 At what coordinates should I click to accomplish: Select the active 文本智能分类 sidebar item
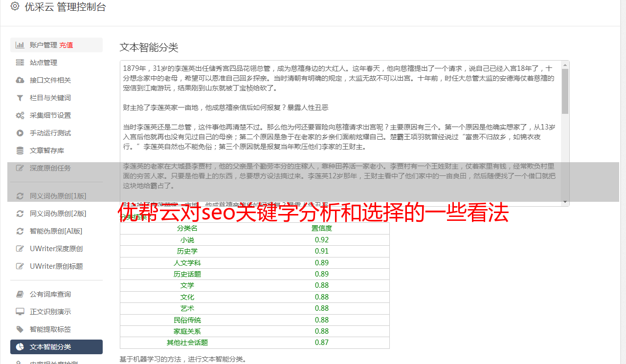click(56, 347)
